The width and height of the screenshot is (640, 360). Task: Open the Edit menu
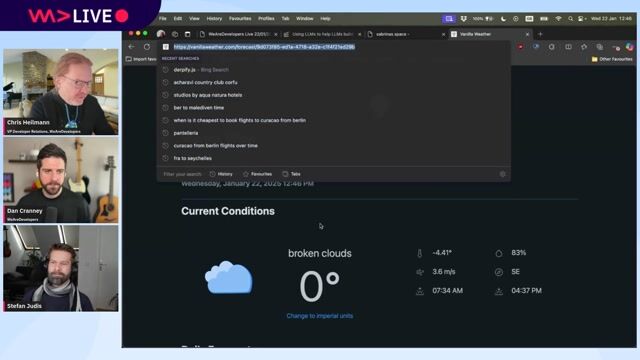tap(178, 19)
